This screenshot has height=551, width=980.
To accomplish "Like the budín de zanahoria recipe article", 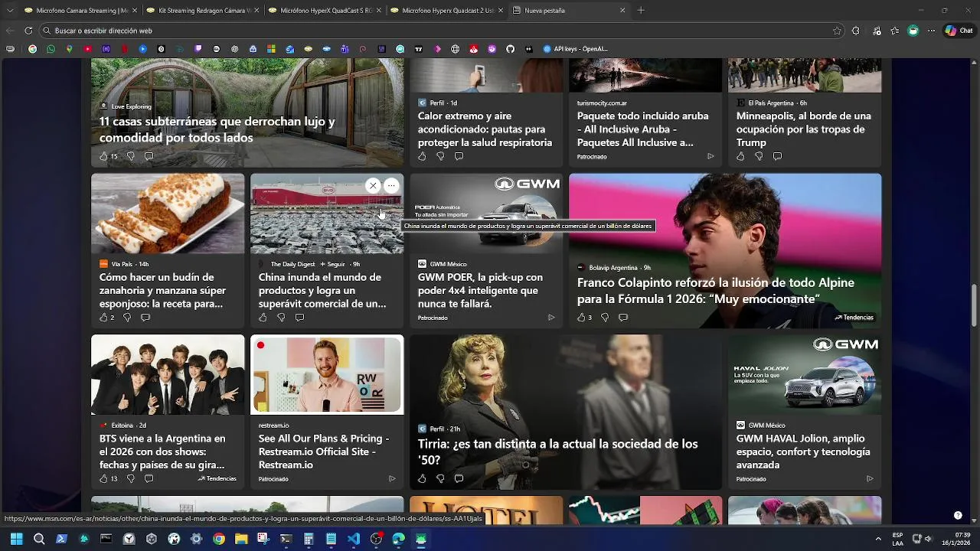I will pyautogui.click(x=103, y=318).
